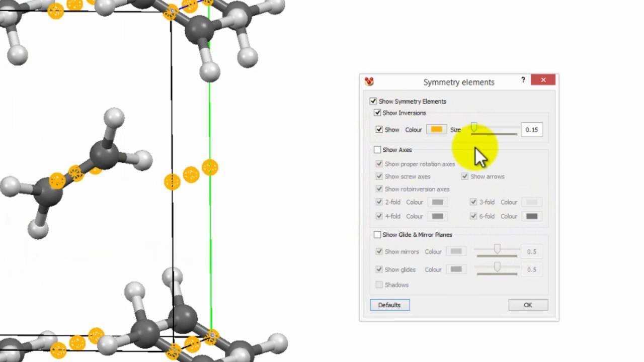Select the 'b' axis label in viewer
644x362 pixels.
(x=213, y=335)
